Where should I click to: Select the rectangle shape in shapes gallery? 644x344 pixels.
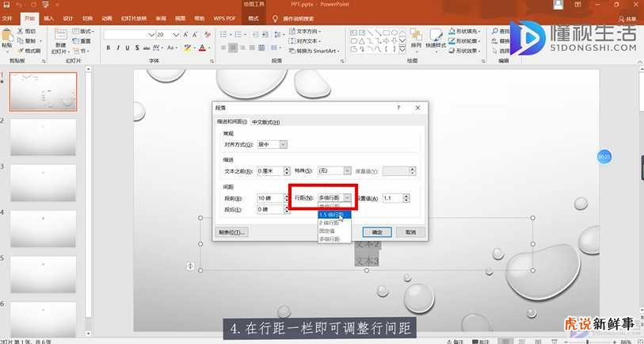[x=387, y=32]
